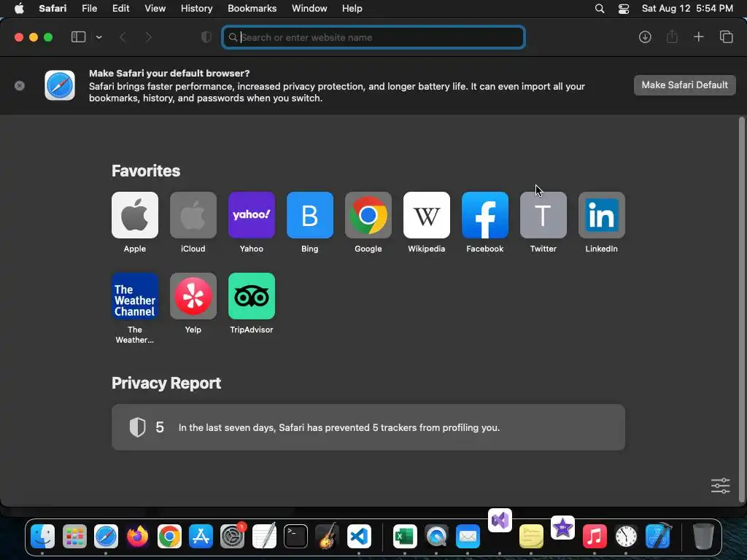
Task: Open the Wikipedia favorite
Action: point(426,215)
